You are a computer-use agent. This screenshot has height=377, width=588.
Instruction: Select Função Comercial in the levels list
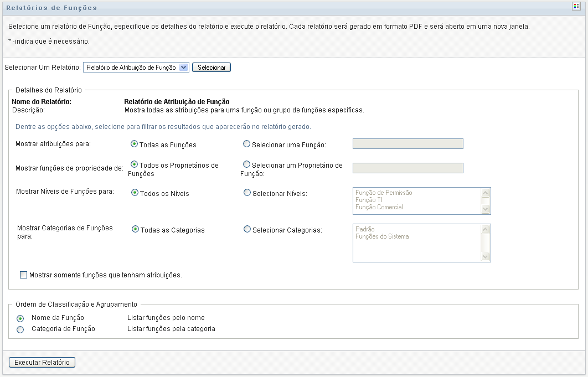pyautogui.click(x=379, y=207)
